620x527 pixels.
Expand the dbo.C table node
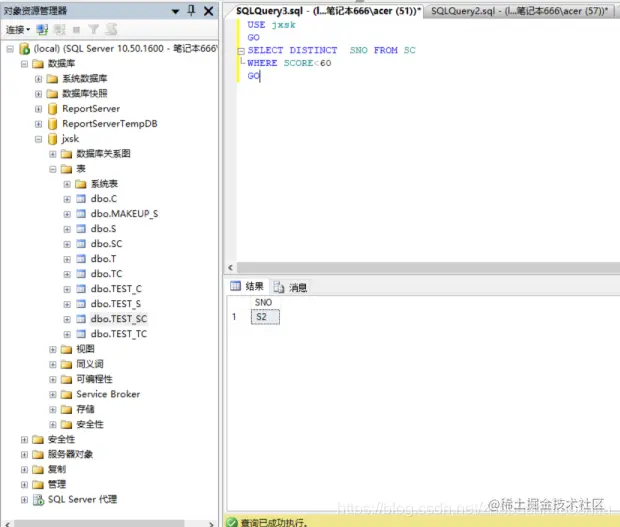click(x=67, y=199)
